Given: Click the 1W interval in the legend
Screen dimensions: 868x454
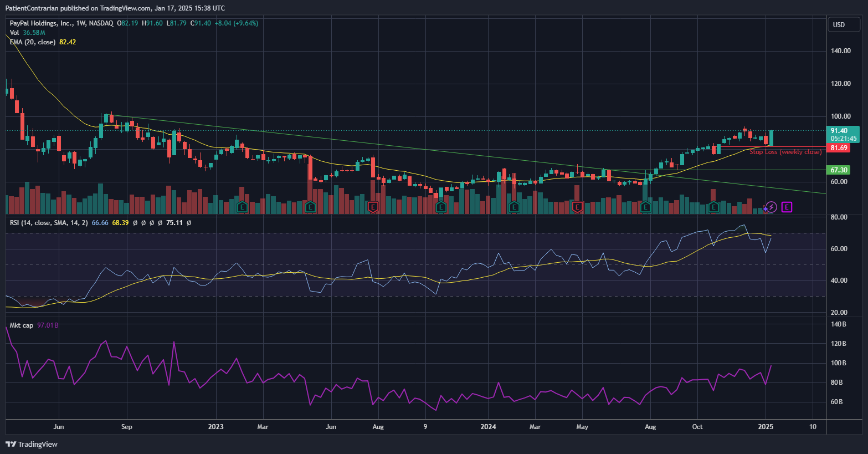Looking at the screenshot, I should [81, 23].
